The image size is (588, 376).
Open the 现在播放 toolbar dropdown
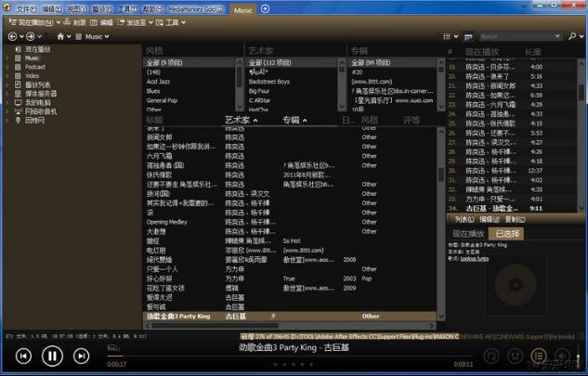pyautogui.click(x=32, y=21)
